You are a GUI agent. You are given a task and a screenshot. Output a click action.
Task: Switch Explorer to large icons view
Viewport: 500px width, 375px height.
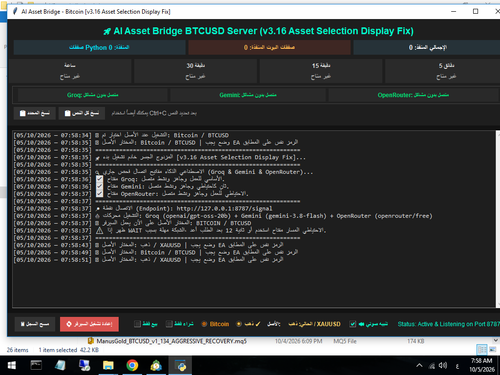point(493,350)
